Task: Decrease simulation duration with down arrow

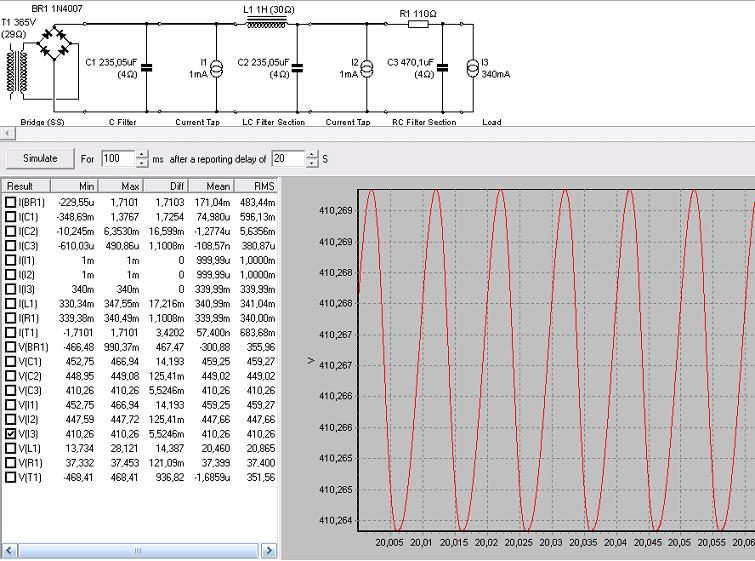Action: pos(143,163)
